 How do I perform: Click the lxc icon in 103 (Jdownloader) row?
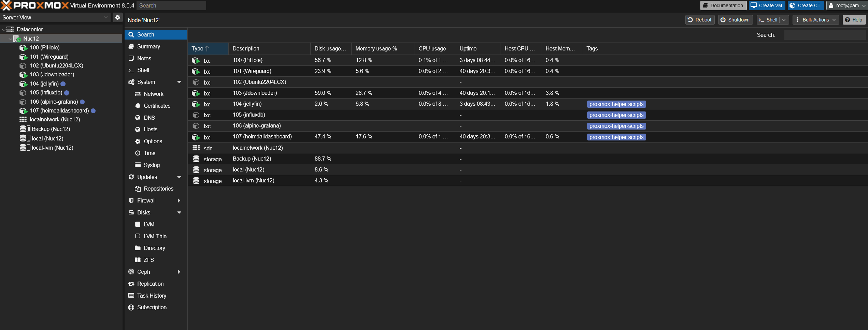coord(196,93)
